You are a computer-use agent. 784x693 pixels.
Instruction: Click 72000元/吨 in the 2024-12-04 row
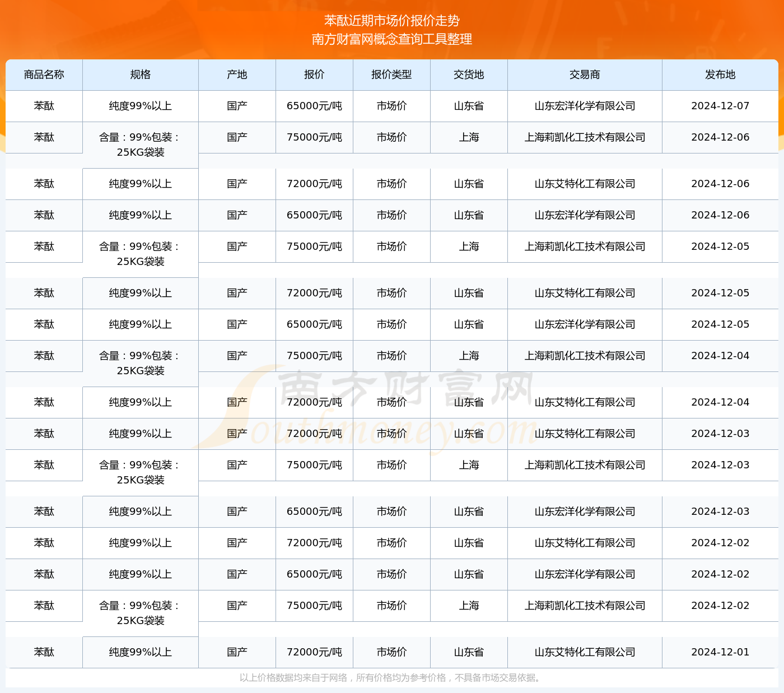(x=314, y=402)
